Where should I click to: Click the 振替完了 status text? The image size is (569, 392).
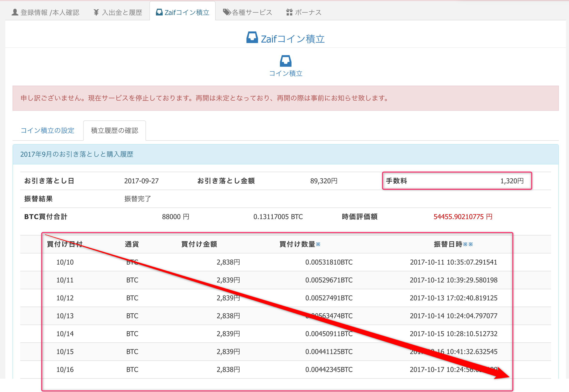pos(138,199)
